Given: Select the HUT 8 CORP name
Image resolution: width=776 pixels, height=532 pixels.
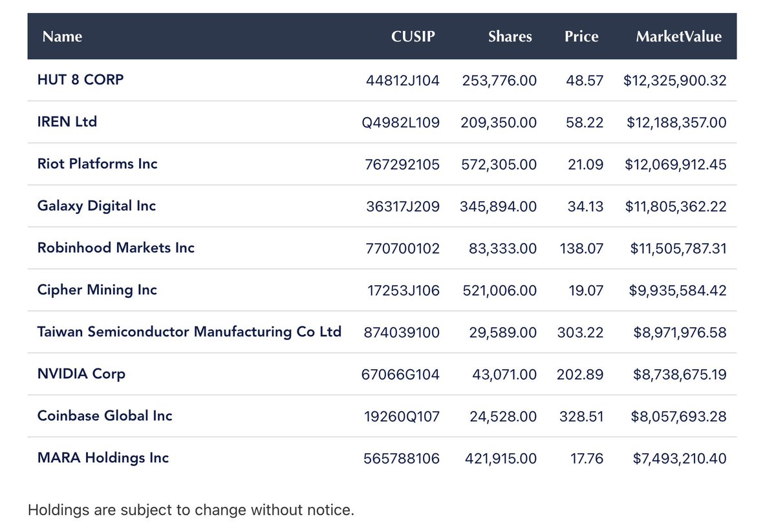Looking at the screenshot, I should point(80,80).
